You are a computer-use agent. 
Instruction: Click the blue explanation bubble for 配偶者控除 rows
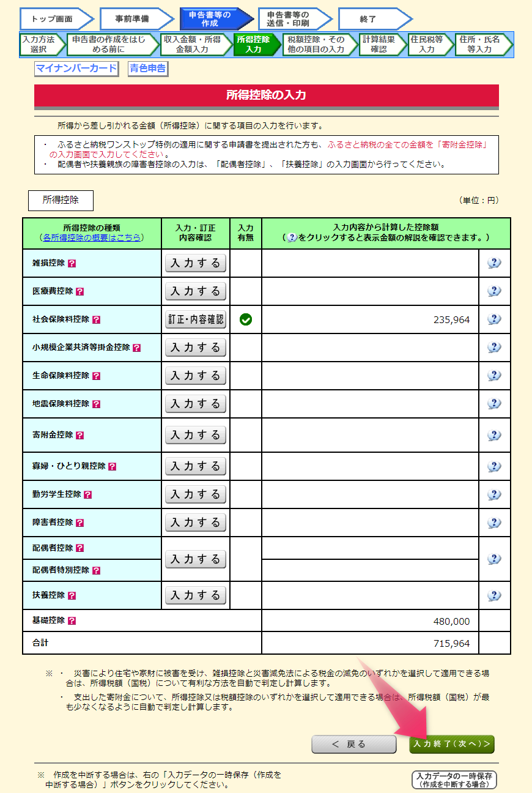tap(494, 559)
